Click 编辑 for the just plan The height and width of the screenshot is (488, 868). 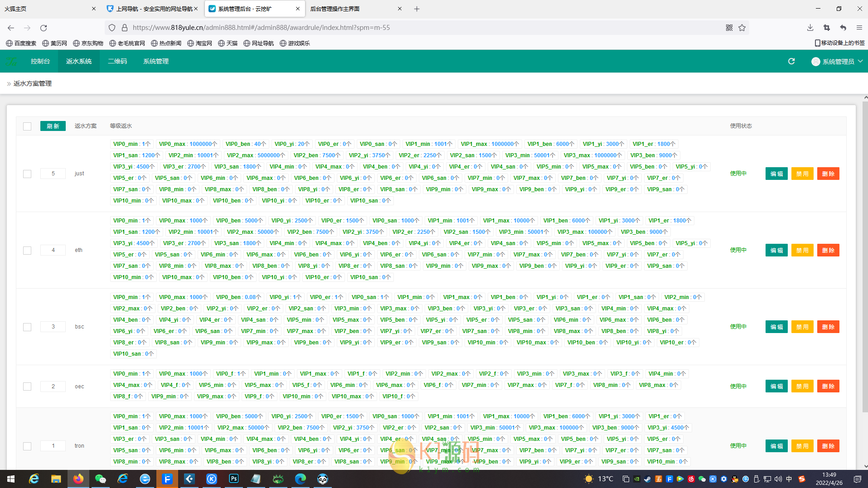coord(776,174)
